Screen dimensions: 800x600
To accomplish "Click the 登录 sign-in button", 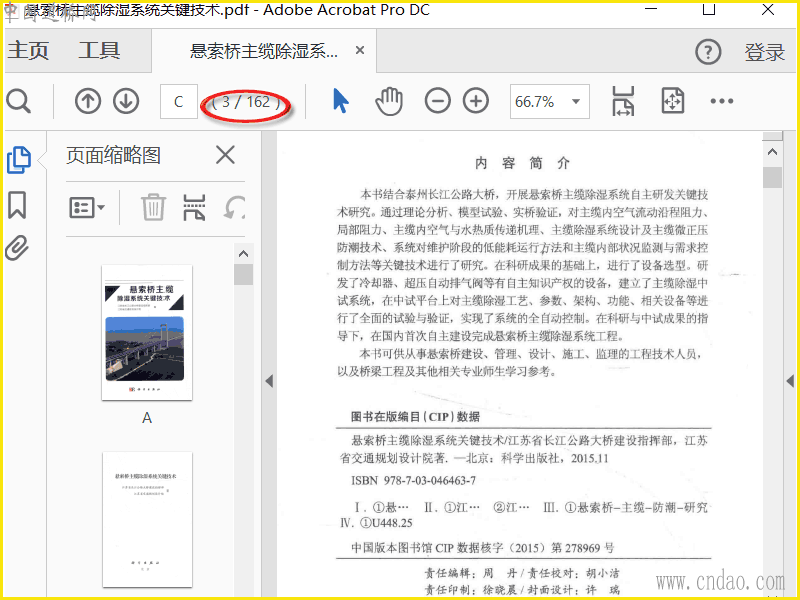I will tap(764, 52).
